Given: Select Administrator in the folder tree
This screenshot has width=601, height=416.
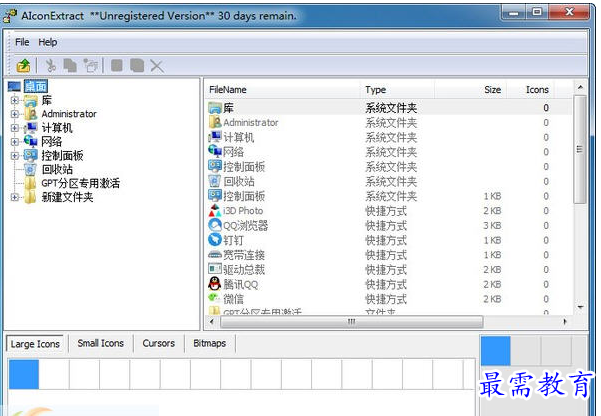Looking at the screenshot, I should tap(69, 114).
